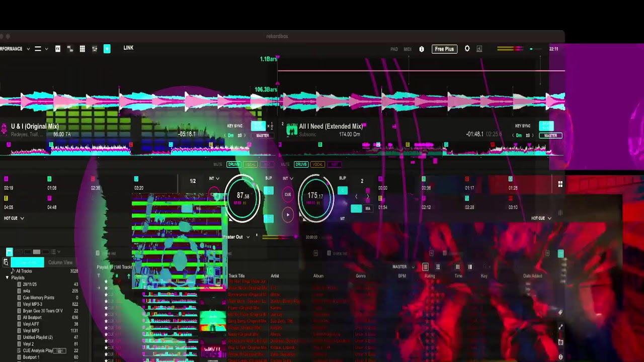Click the tag icon in right browser sidebar

coord(560,313)
